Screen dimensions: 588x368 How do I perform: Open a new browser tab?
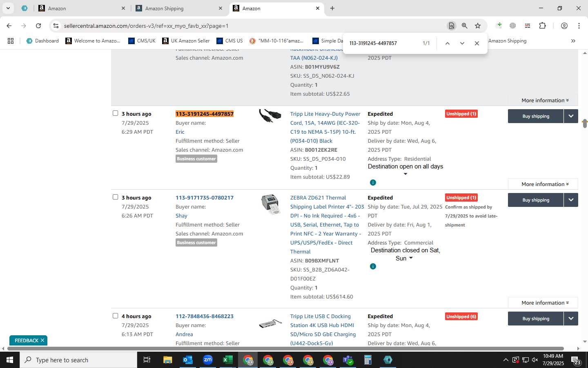click(x=332, y=8)
